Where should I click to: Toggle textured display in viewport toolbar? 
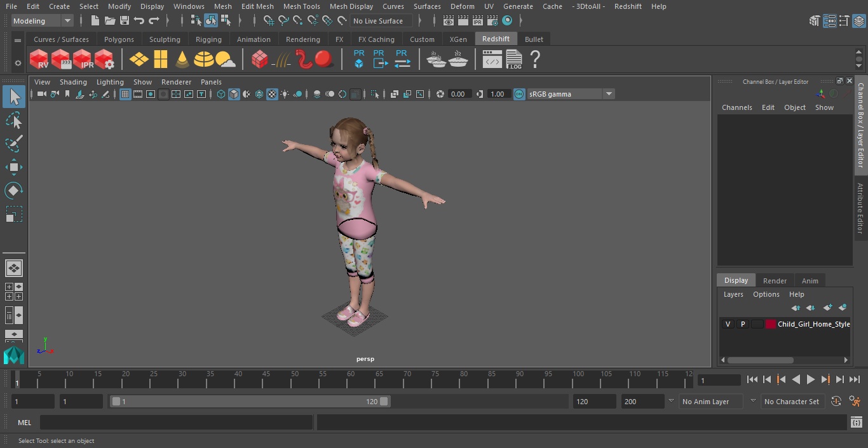pos(272,94)
